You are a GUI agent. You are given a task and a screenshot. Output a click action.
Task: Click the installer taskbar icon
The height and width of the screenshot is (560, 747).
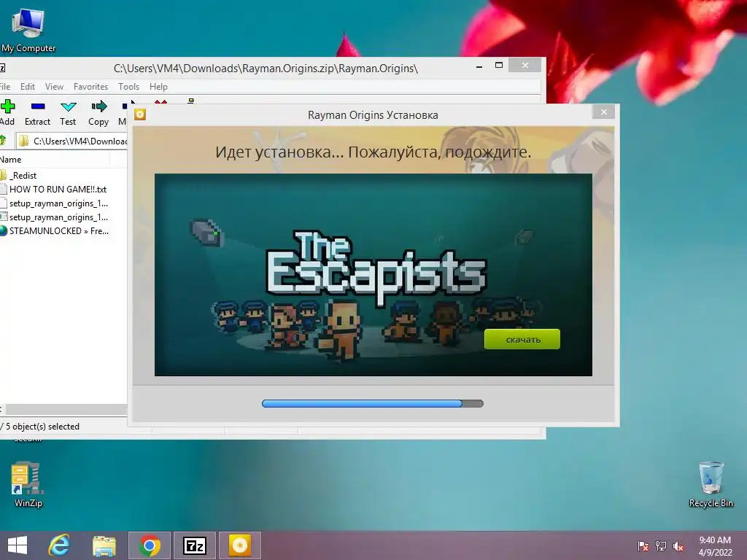coord(239,545)
